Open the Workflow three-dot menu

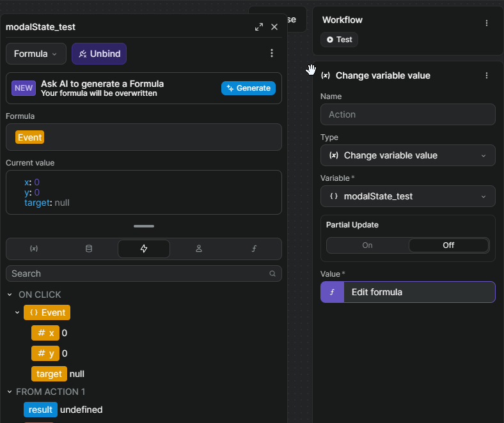(487, 23)
